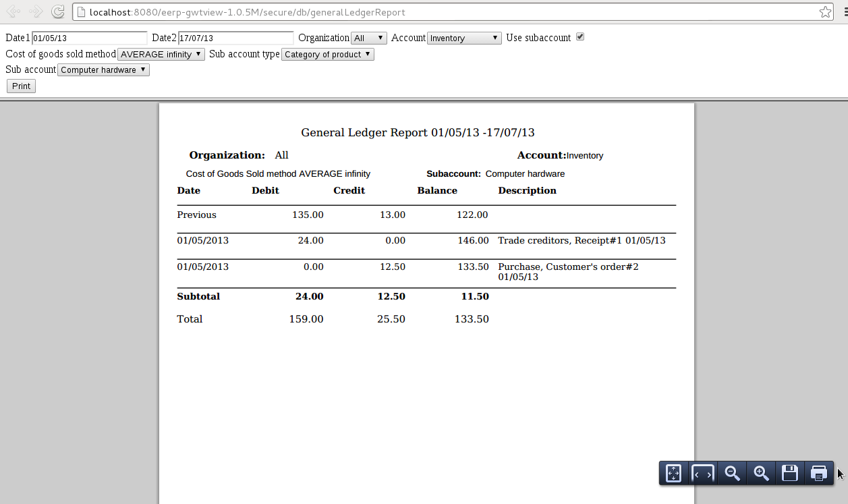Select the Date1 input field
The image size is (848, 504).
[88, 38]
